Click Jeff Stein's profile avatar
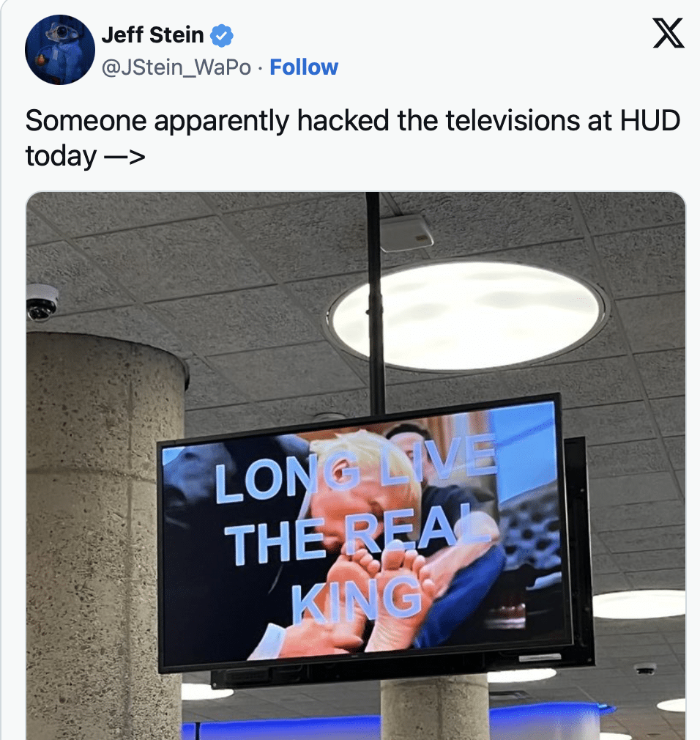The height and width of the screenshot is (740, 700). (x=60, y=50)
